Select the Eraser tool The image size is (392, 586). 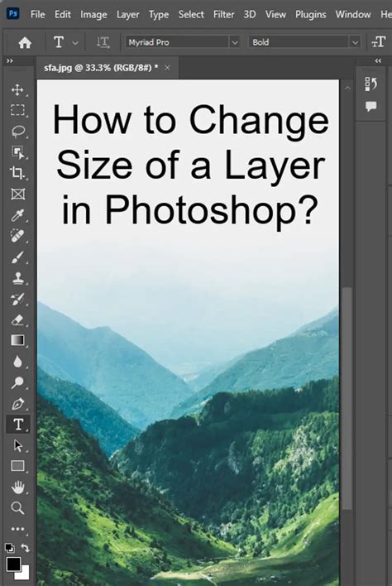click(x=17, y=320)
